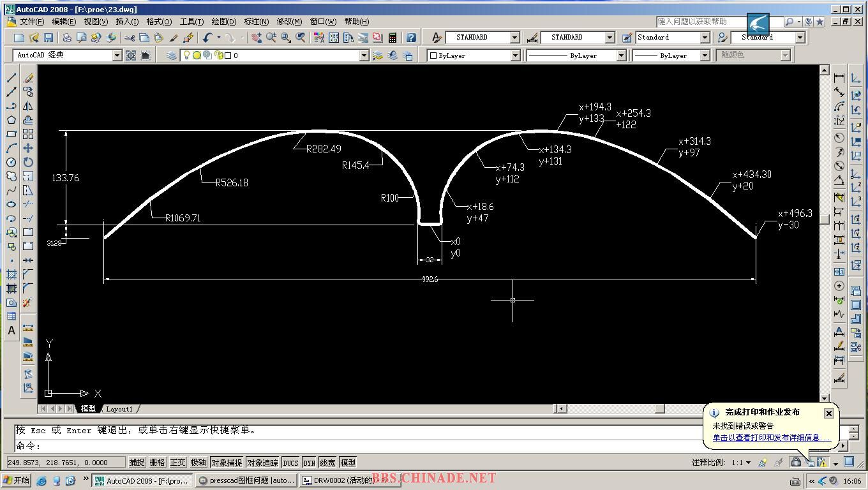Click the Undo arrow icon
Viewport: 868px width, 490px height.
tap(207, 38)
